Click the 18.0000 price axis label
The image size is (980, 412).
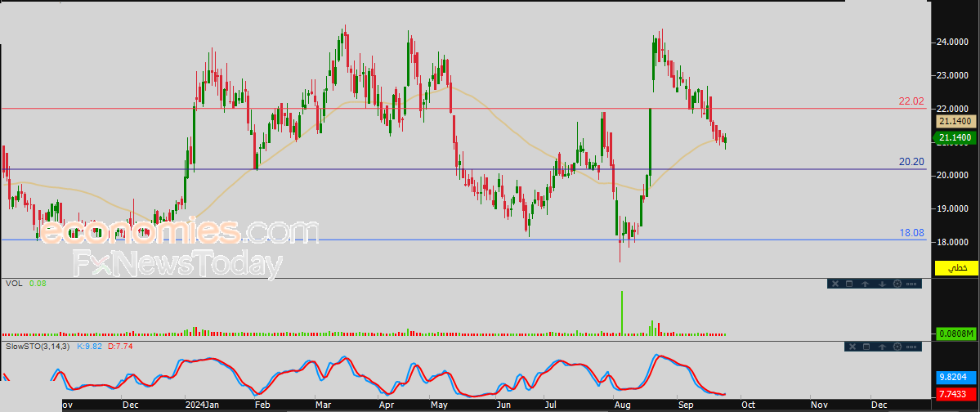954,243
